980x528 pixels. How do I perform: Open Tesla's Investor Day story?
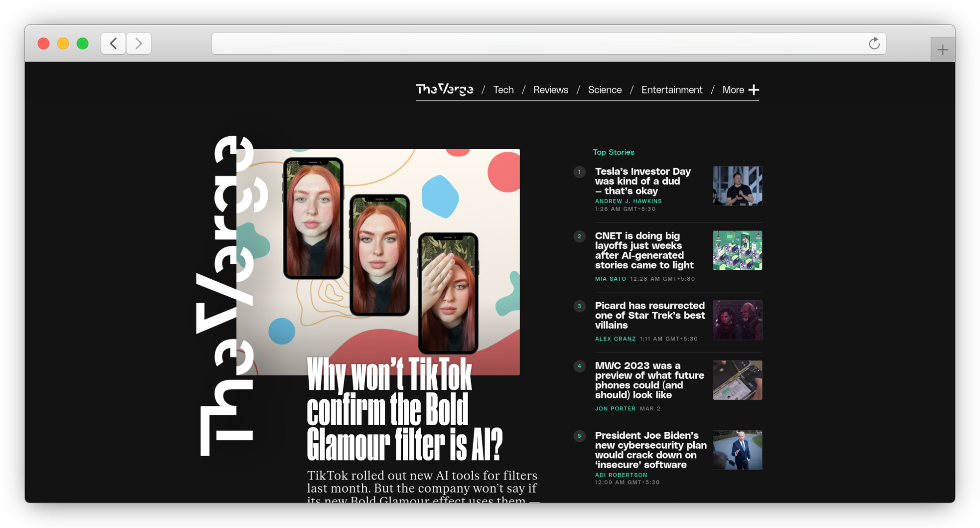(x=643, y=181)
